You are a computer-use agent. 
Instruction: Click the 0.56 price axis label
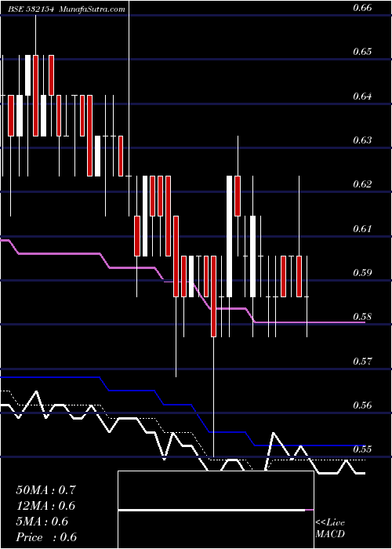362,405
